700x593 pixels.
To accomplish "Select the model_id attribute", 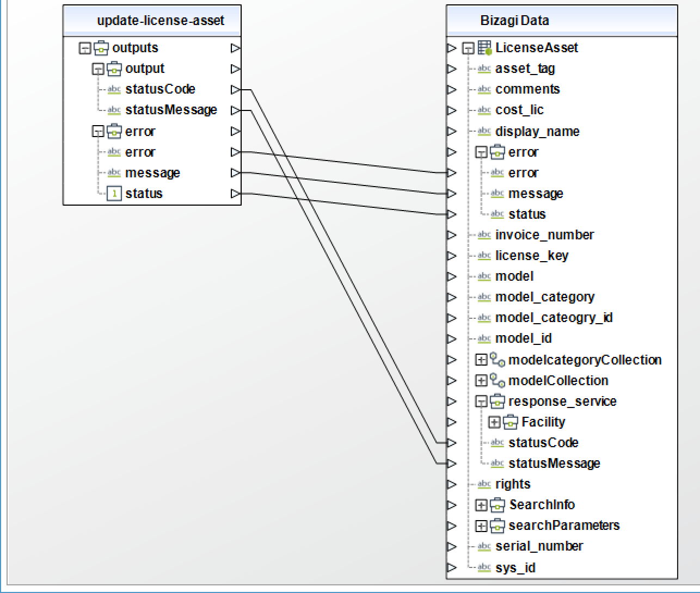I will point(524,339).
